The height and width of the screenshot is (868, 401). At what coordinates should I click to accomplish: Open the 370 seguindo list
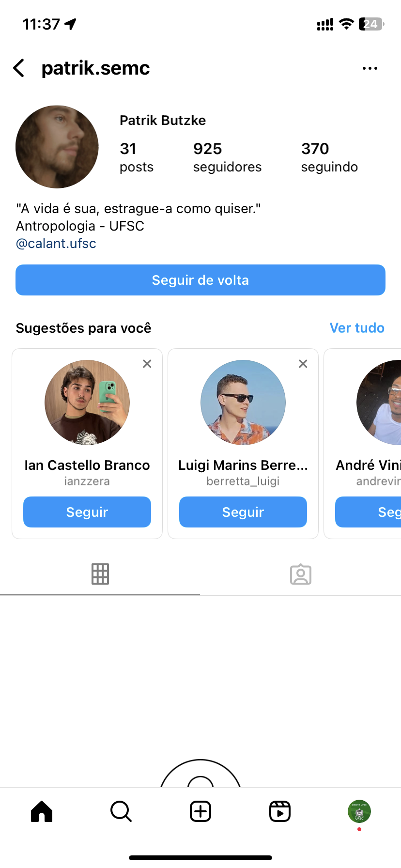pos(329,157)
